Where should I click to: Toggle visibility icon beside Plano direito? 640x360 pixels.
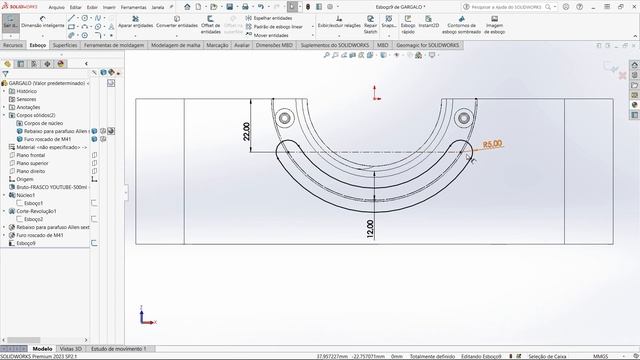(94, 171)
